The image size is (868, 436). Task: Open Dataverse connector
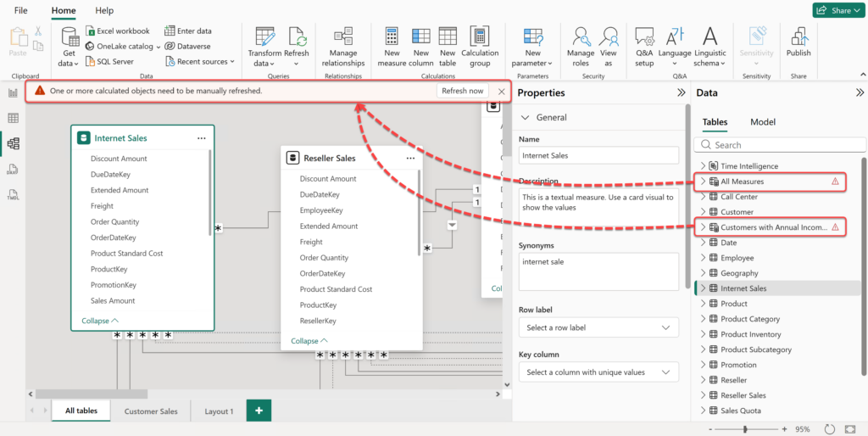pos(187,47)
